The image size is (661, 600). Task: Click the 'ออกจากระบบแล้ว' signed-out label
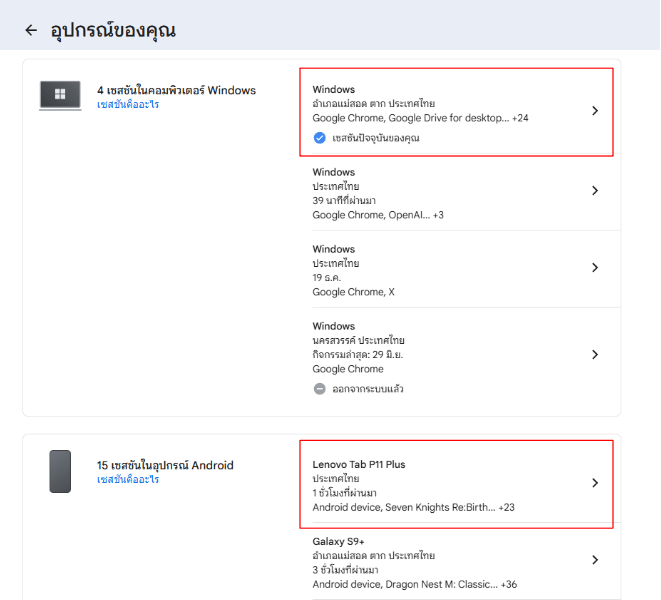coord(367,389)
